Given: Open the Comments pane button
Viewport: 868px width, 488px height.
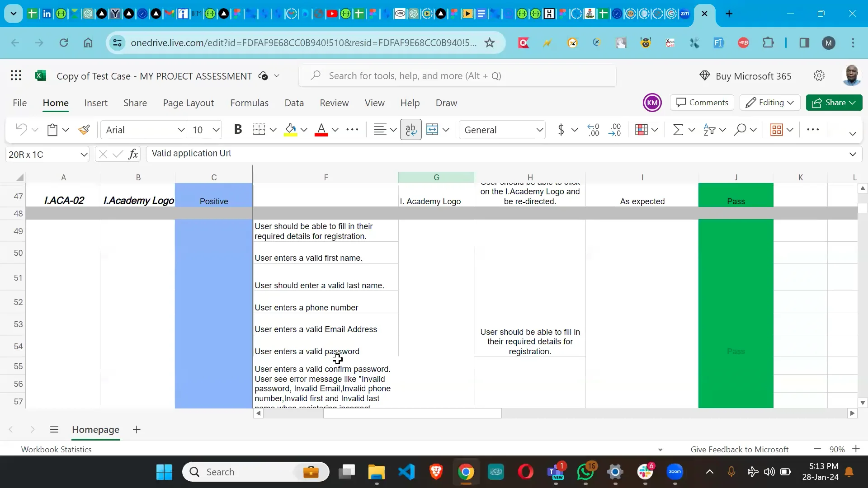Looking at the screenshot, I should pos(702,103).
